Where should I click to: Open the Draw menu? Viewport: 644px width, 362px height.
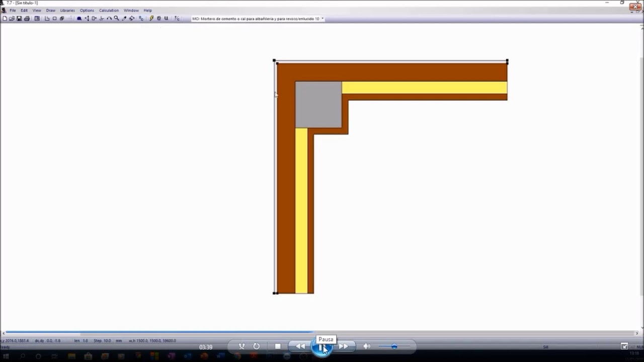tap(51, 10)
